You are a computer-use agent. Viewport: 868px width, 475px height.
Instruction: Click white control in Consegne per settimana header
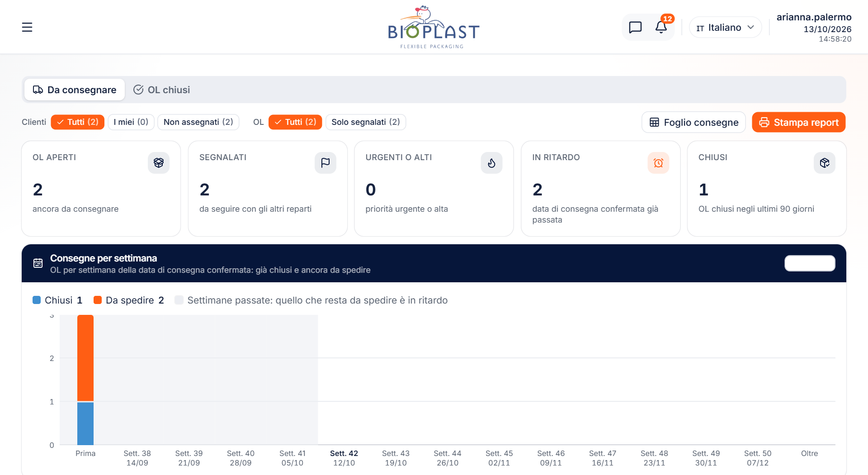[x=810, y=263]
